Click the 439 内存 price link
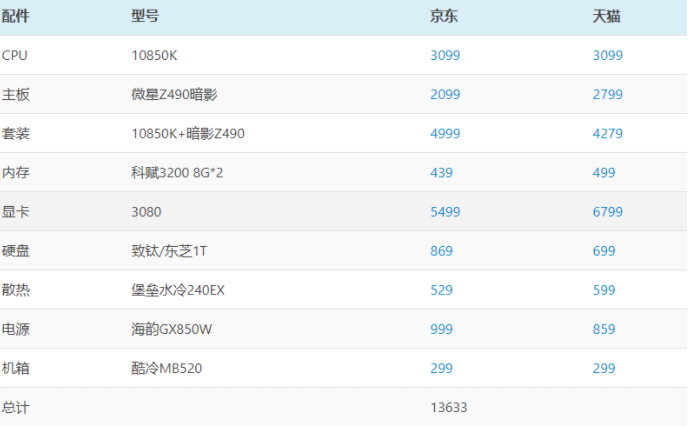 [x=441, y=173]
